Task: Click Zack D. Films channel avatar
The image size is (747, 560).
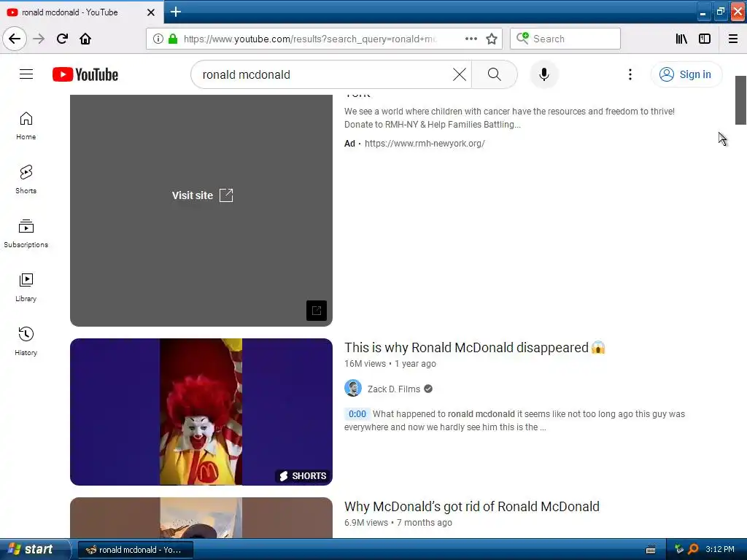Action: pyautogui.click(x=353, y=389)
